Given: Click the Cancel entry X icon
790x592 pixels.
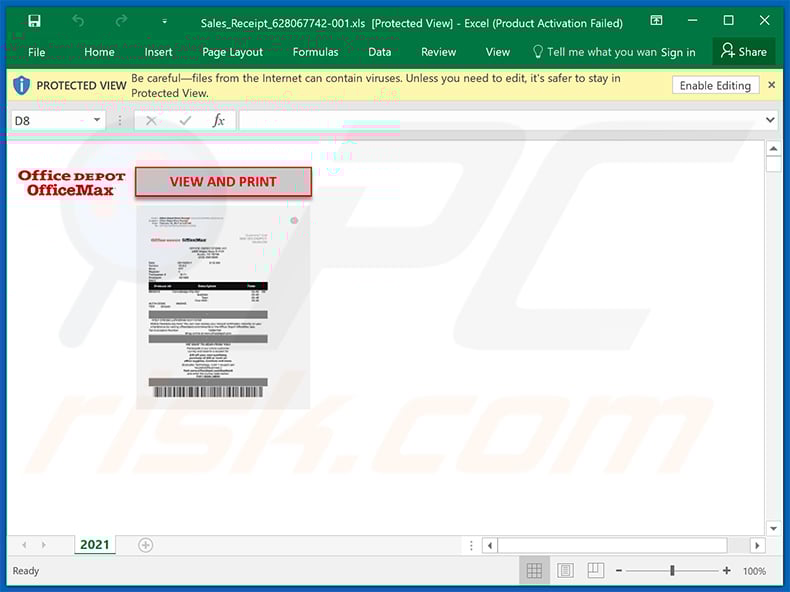Looking at the screenshot, I should click(x=151, y=121).
